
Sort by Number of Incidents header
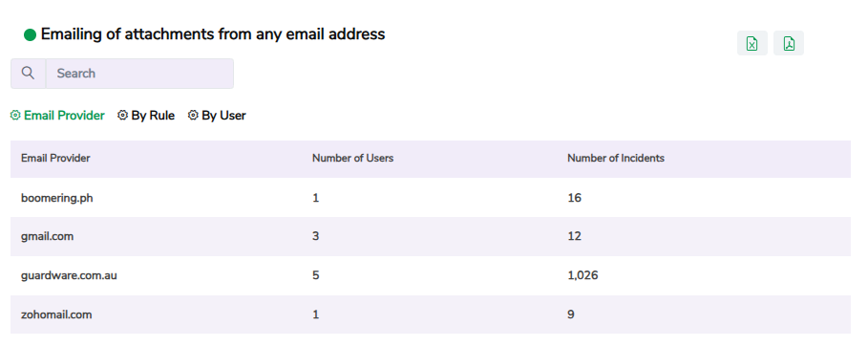616,158
